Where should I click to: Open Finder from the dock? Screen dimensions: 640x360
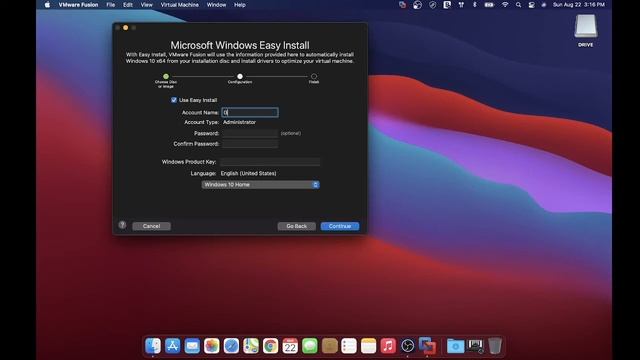point(153,346)
